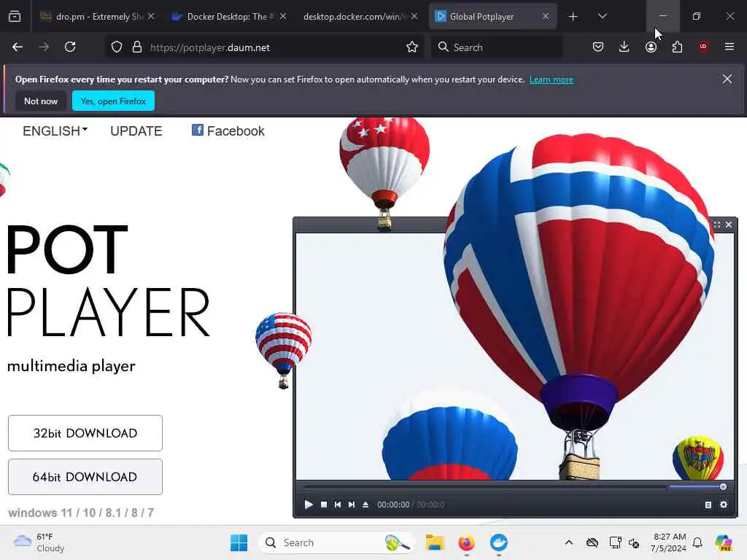Go back to the previous page
The width and height of the screenshot is (747, 560).
point(18,47)
